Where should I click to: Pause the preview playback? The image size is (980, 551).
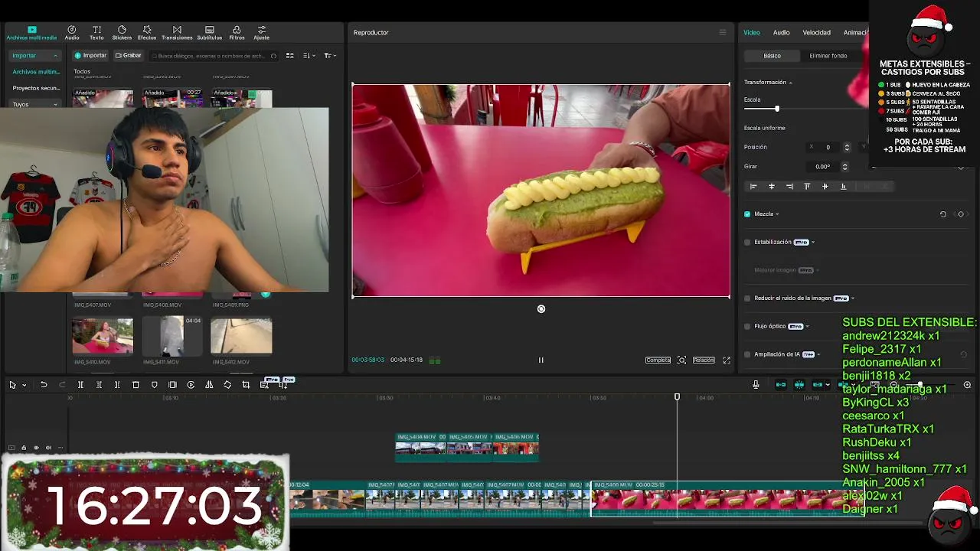pyautogui.click(x=541, y=360)
